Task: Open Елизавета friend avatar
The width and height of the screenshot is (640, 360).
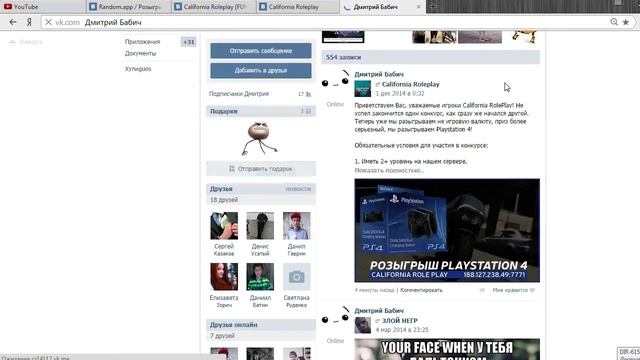Action: coord(224,277)
